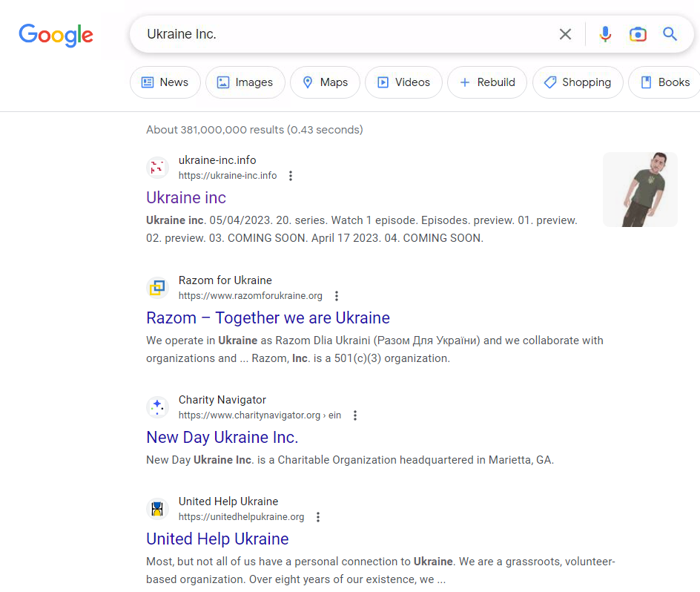700x592 pixels.
Task: Open the Ukraine inc result title link
Action: pyautogui.click(x=186, y=197)
